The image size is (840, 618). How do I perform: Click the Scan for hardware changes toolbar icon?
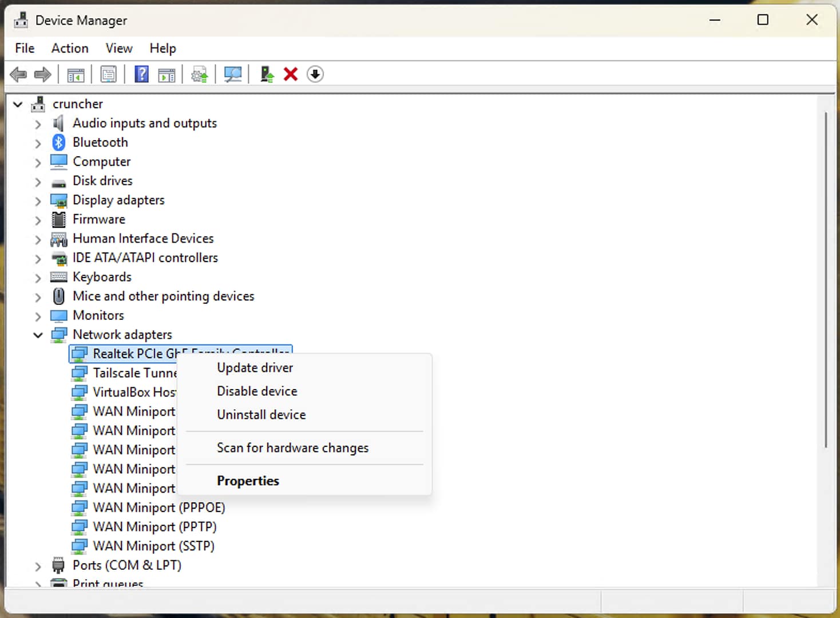(x=232, y=74)
